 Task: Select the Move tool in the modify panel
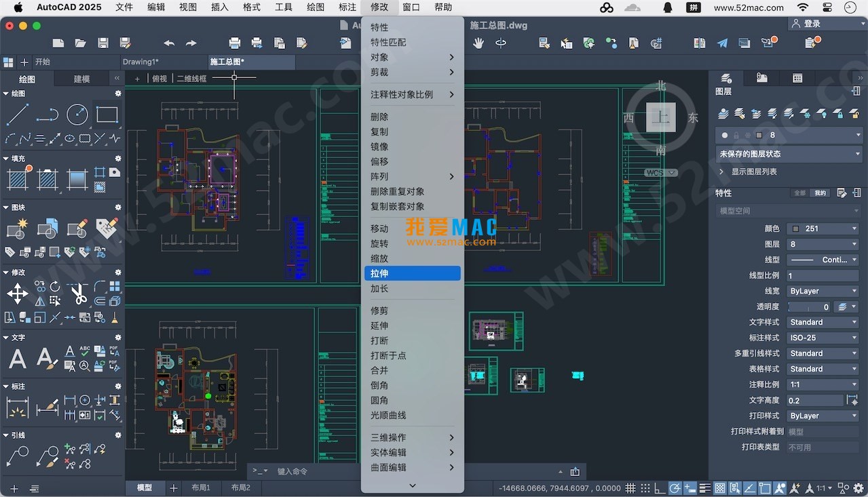coord(16,293)
